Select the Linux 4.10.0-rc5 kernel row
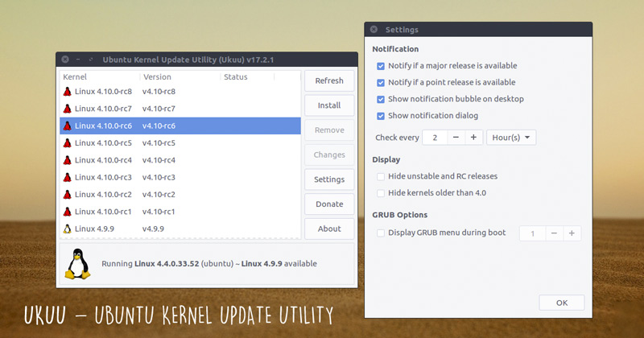Screen dimensions: 644x338 (x=180, y=143)
